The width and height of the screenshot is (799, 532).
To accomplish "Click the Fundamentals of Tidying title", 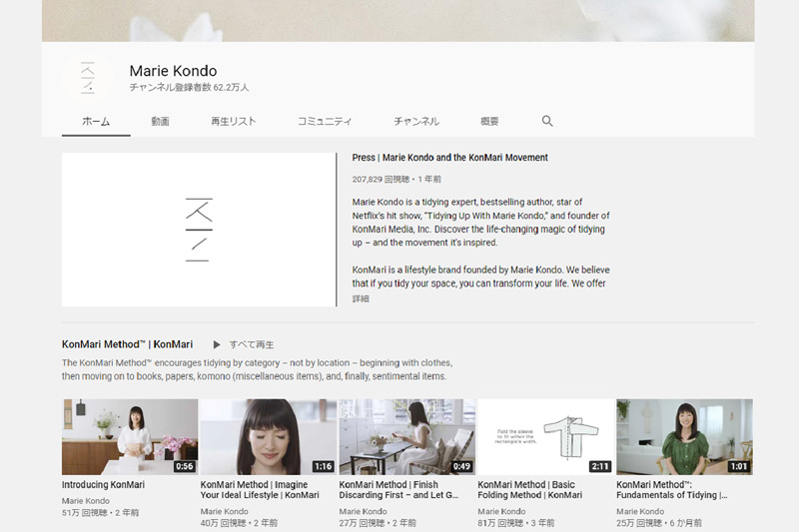I will click(672, 490).
